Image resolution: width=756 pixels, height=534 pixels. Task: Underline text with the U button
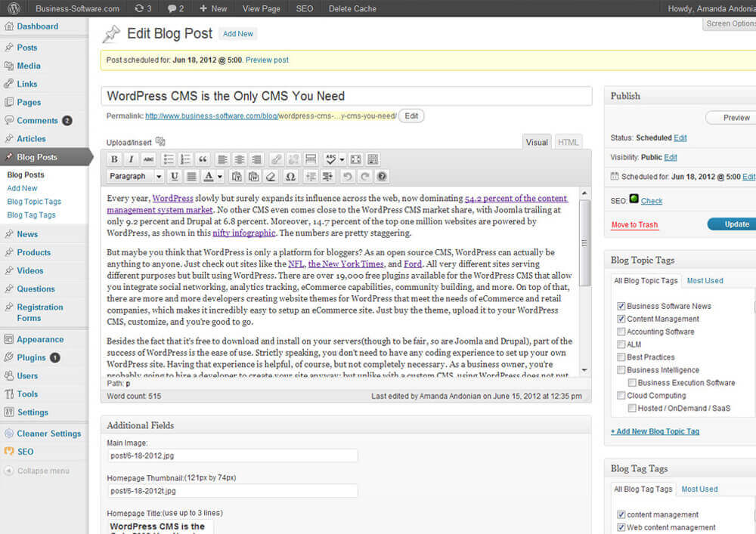(175, 177)
